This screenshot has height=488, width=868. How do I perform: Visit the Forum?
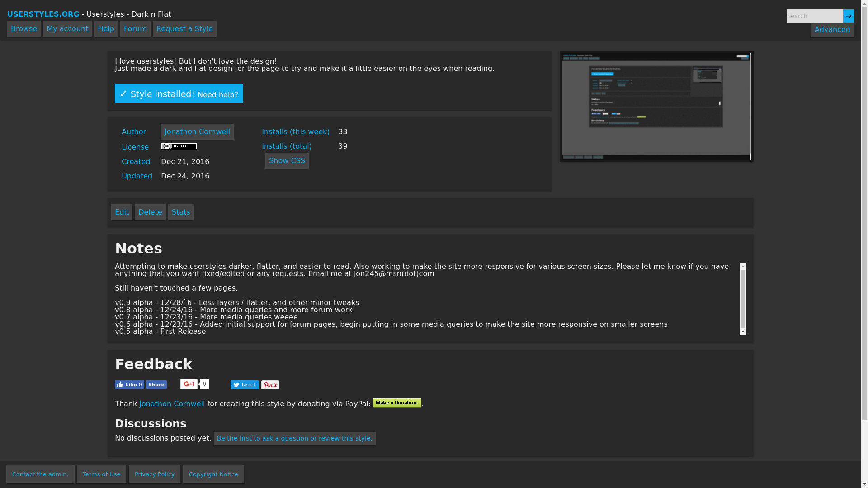tap(135, 28)
